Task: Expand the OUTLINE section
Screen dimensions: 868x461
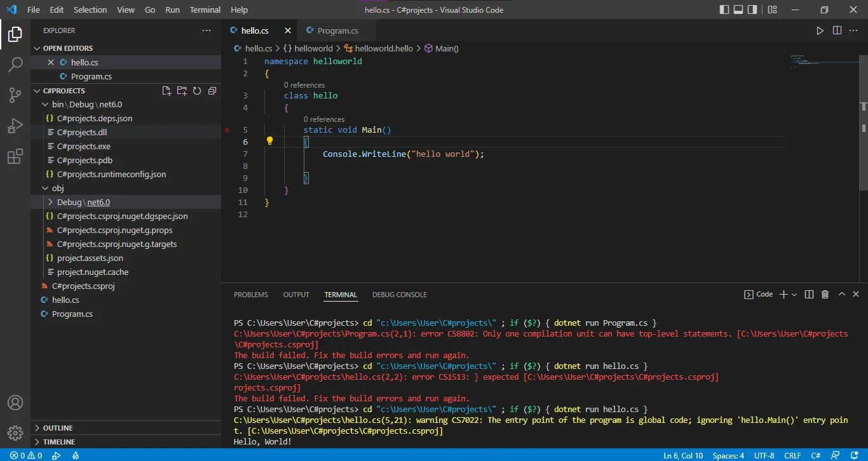Action: (x=58, y=428)
